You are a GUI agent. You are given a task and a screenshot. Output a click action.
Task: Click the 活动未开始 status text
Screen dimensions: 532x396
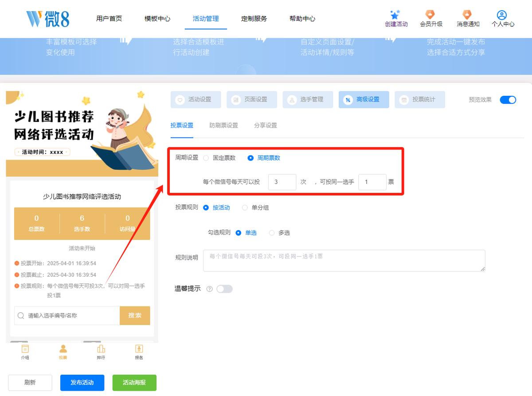pyautogui.click(x=82, y=248)
